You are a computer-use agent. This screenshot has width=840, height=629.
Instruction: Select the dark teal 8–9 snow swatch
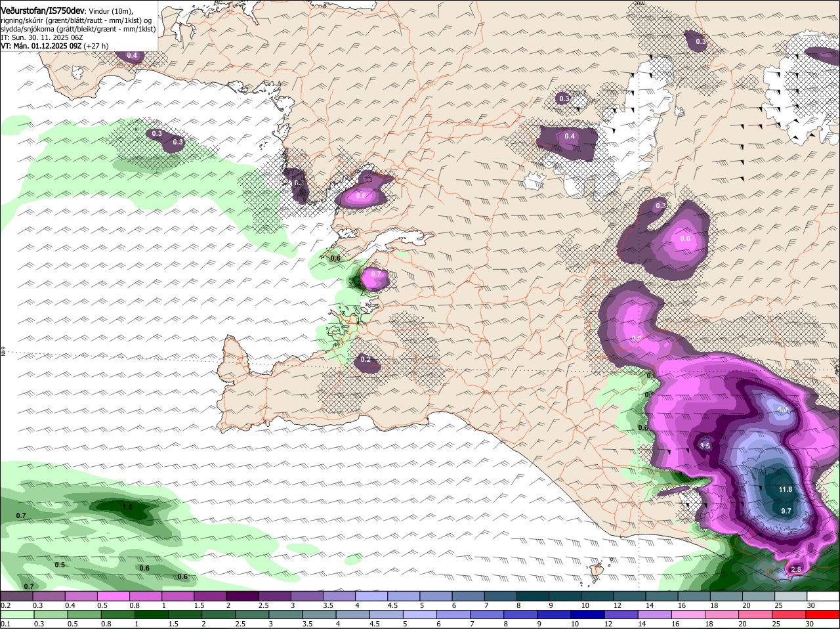click(534, 596)
